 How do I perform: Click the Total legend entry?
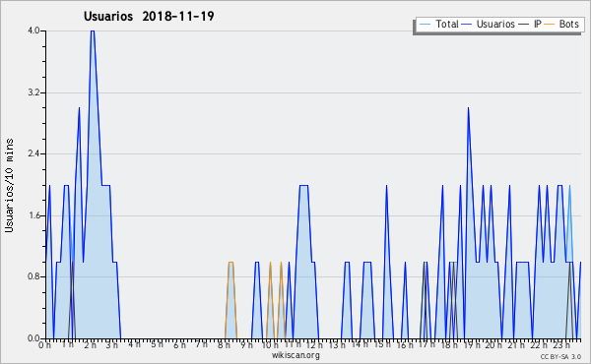pyautogui.click(x=438, y=24)
